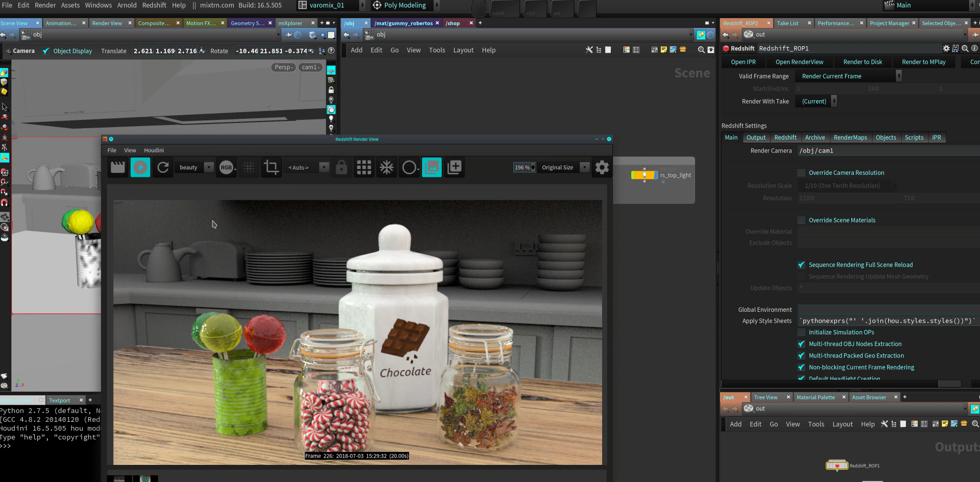Uncheck Multi-thread Packed Geo Extraction
This screenshot has width=980, height=482.
tap(801, 355)
